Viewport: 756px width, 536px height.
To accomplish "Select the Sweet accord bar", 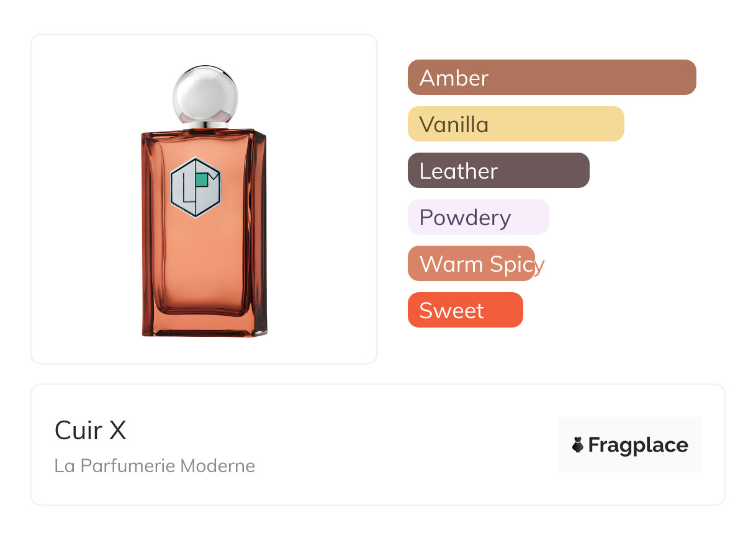I will point(466,310).
